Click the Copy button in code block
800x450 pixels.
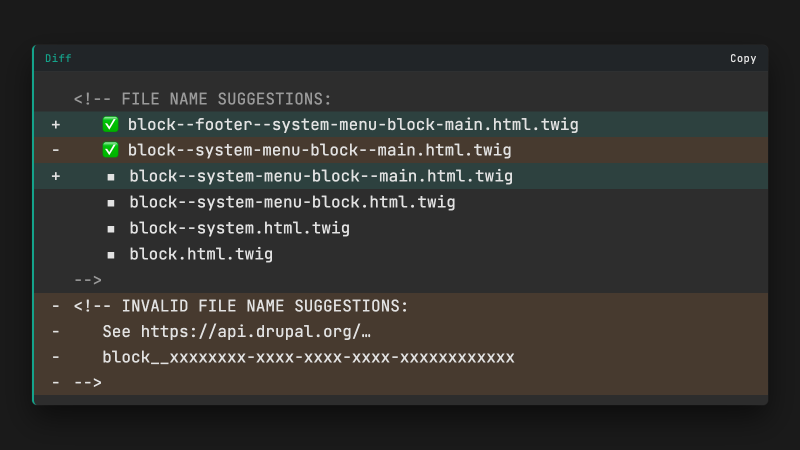tap(743, 59)
